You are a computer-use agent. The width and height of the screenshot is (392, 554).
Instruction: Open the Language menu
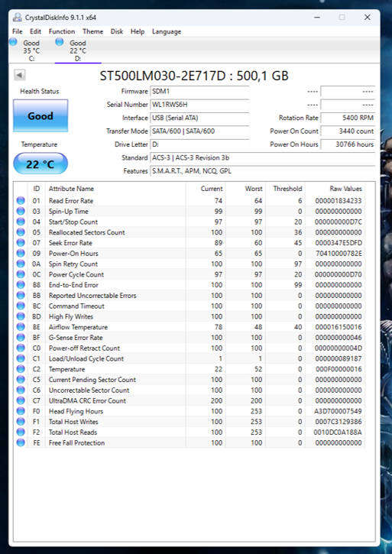click(167, 31)
